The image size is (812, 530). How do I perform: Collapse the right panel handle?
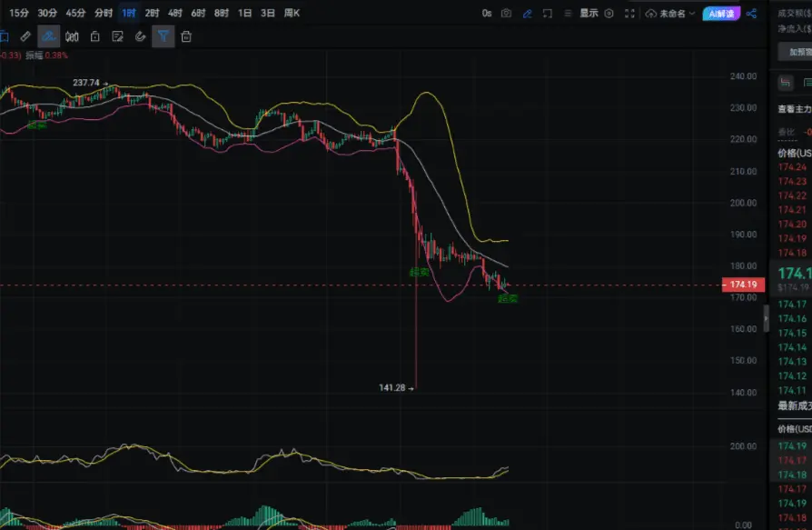point(767,318)
